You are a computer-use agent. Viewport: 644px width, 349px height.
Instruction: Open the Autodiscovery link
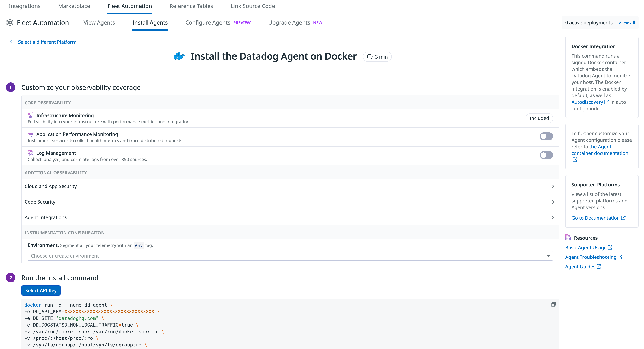[x=587, y=102]
